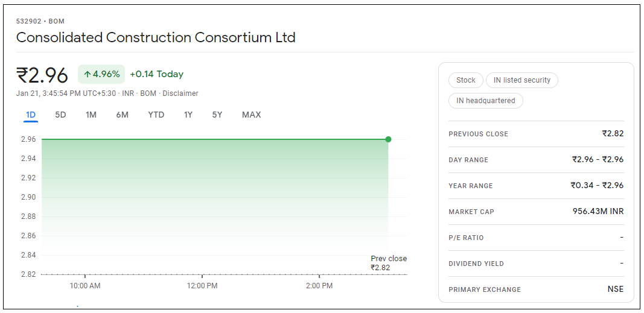Click the Day Range value
Image resolution: width=644 pixels, height=313 pixels.
pyautogui.click(x=598, y=159)
